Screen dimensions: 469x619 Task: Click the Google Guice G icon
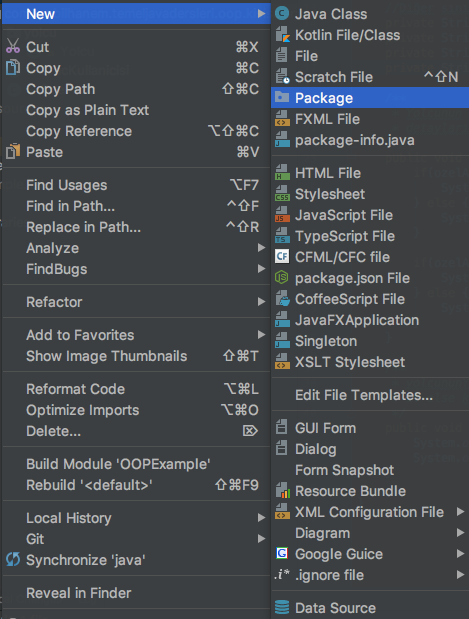pos(282,553)
